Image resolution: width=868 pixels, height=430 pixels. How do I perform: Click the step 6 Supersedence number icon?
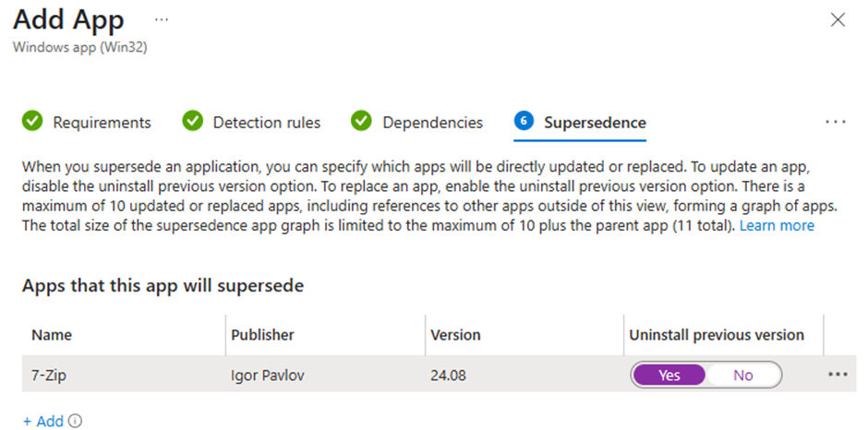tap(524, 121)
